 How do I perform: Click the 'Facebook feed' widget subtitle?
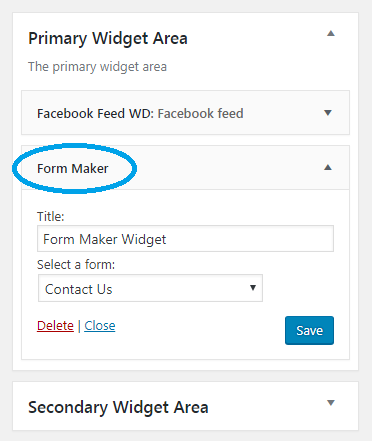200,114
